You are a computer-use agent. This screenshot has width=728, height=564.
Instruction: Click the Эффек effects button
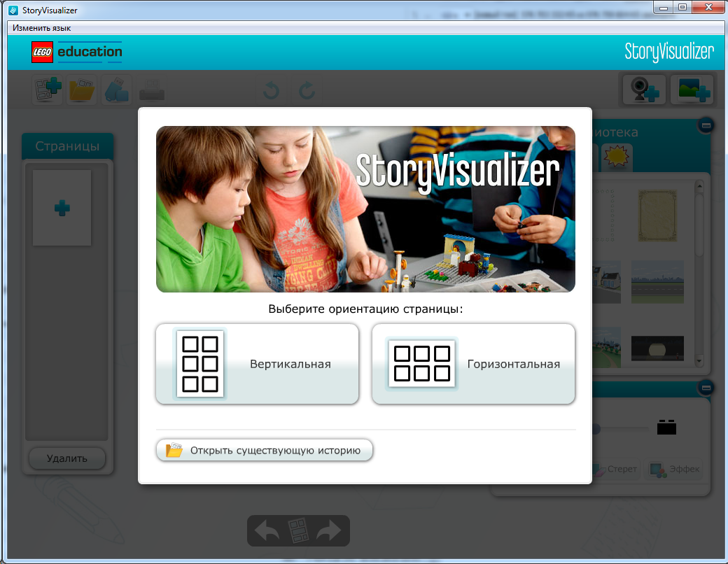click(675, 470)
